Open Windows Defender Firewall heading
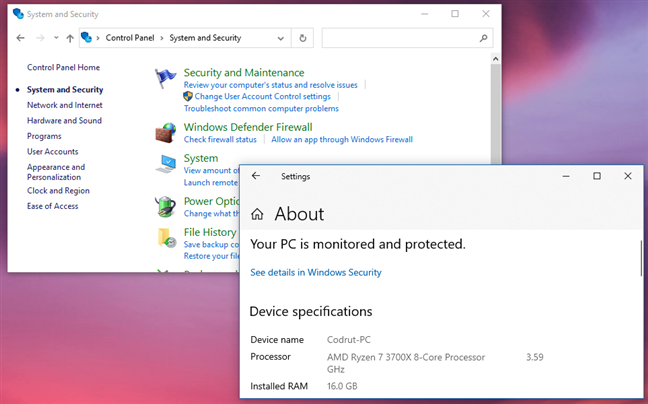Screen dimensions: 648x404 [x=248, y=127]
